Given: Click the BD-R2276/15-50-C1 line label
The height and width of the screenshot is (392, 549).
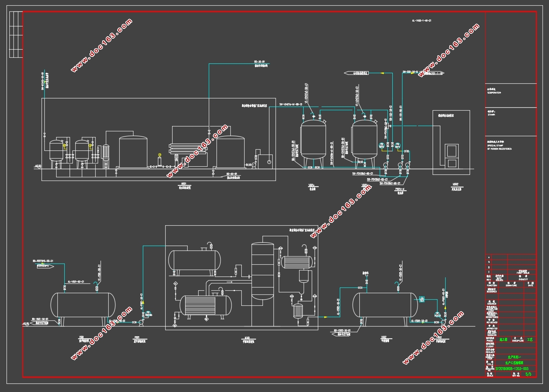Looking at the screenshot, I should [43, 261].
